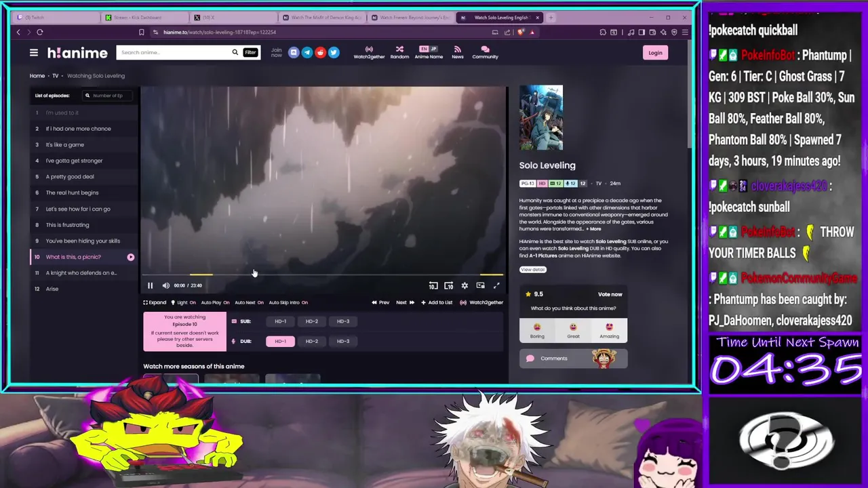The height and width of the screenshot is (488, 868).
Task: Click the Login button
Action: [x=655, y=53]
